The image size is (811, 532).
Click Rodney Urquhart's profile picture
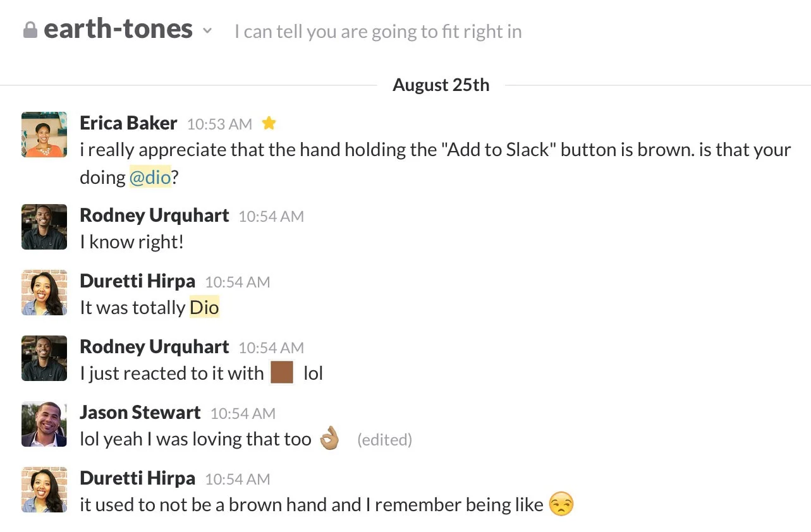[x=44, y=227]
